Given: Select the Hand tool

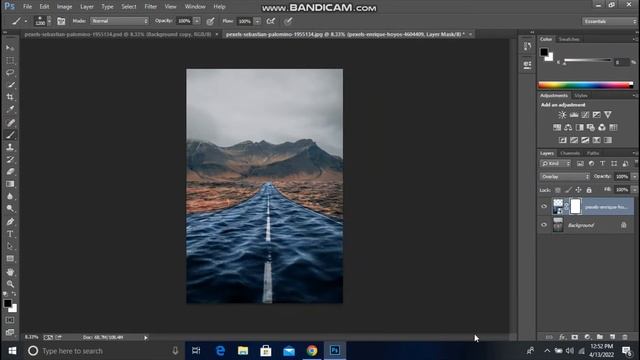Looking at the screenshot, I should coord(10,272).
